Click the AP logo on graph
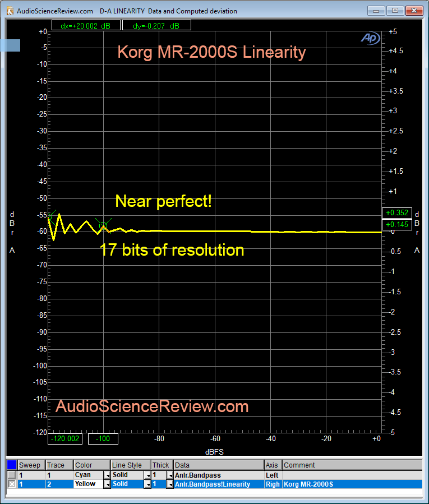429x504 pixels. pyautogui.click(x=371, y=38)
